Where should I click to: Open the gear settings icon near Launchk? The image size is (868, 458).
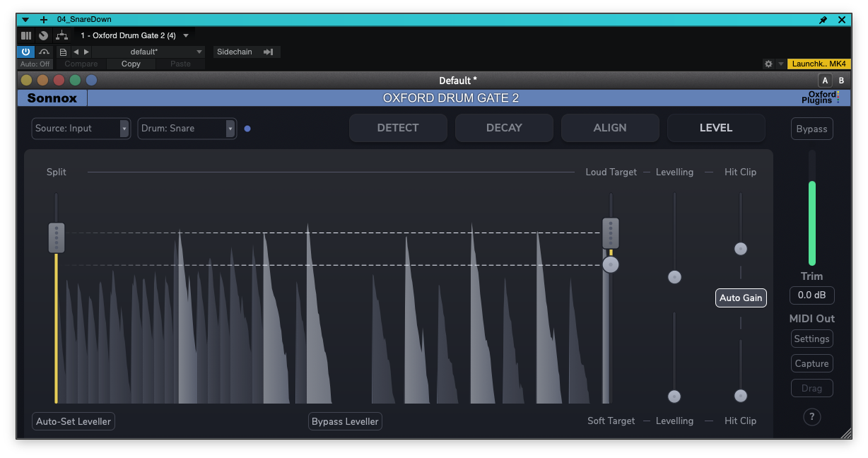[x=768, y=64]
